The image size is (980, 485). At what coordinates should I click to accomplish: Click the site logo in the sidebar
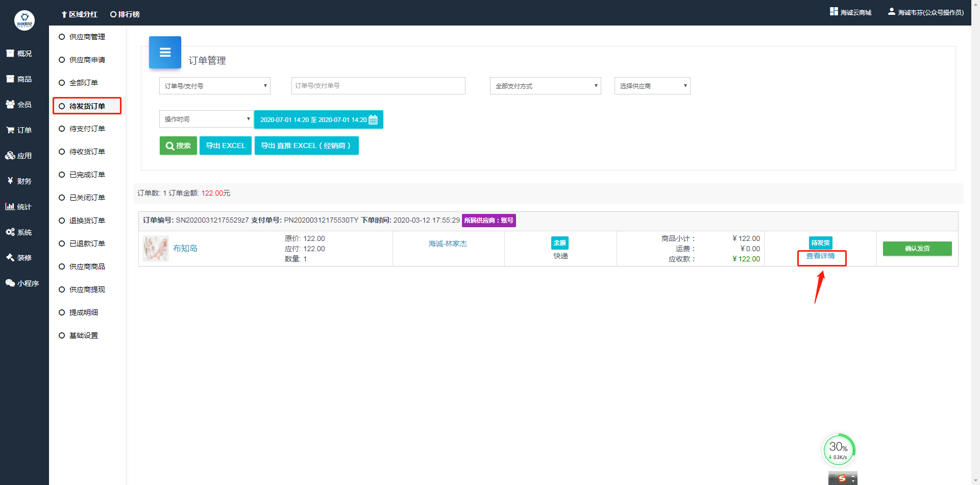point(24,20)
